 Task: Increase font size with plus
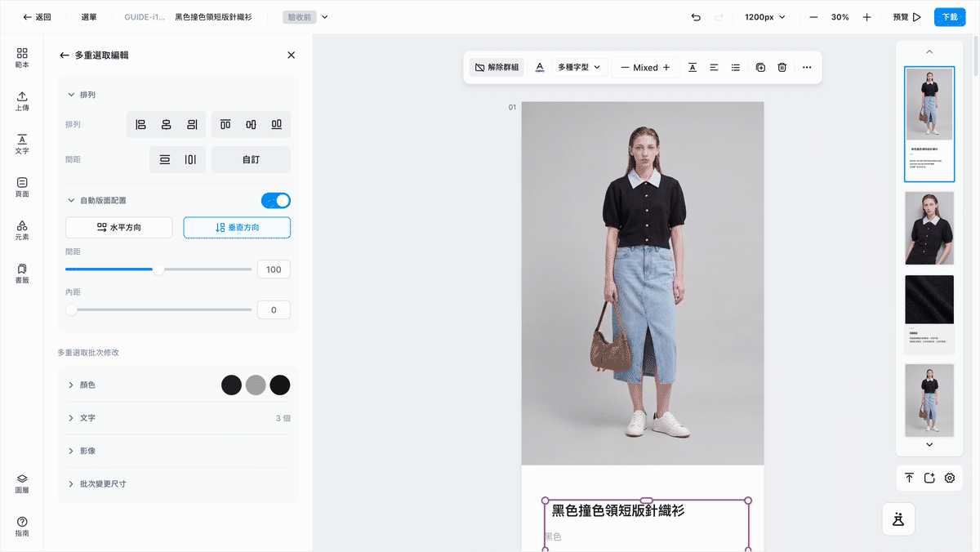(x=666, y=68)
